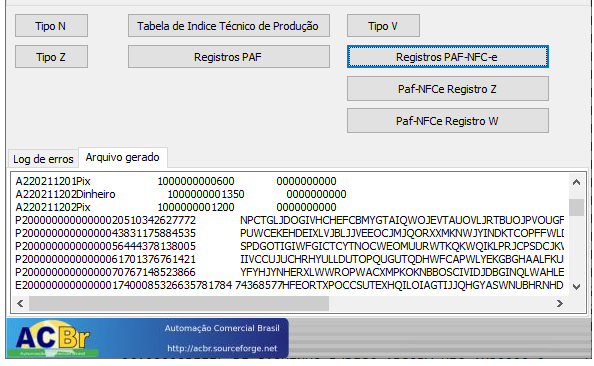
Task: Click line P2 ending 70767148523866
Action: pyautogui.click(x=290, y=272)
